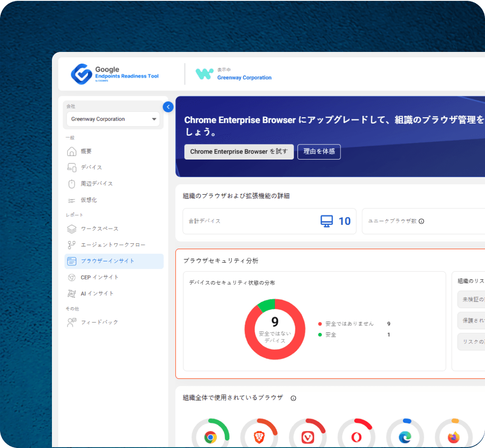The width and height of the screenshot is (485, 448).
Task: Click the layers icon beside ワークスペース
Action: tap(72, 229)
